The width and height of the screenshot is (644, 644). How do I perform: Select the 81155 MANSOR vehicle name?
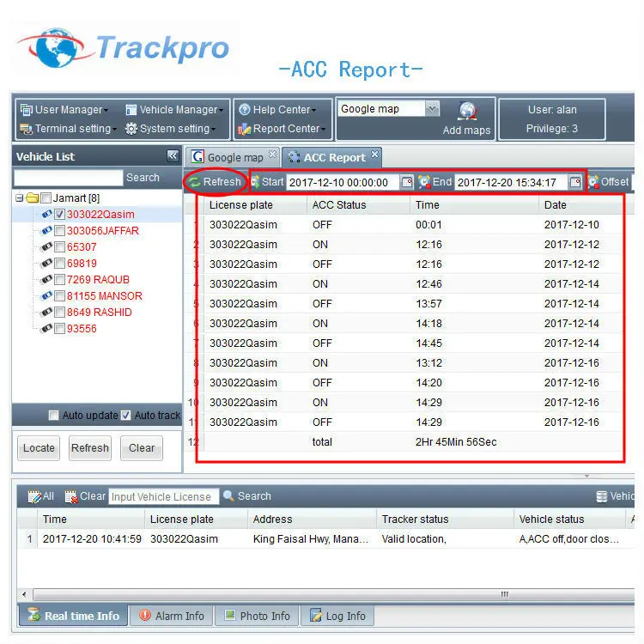(x=104, y=295)
